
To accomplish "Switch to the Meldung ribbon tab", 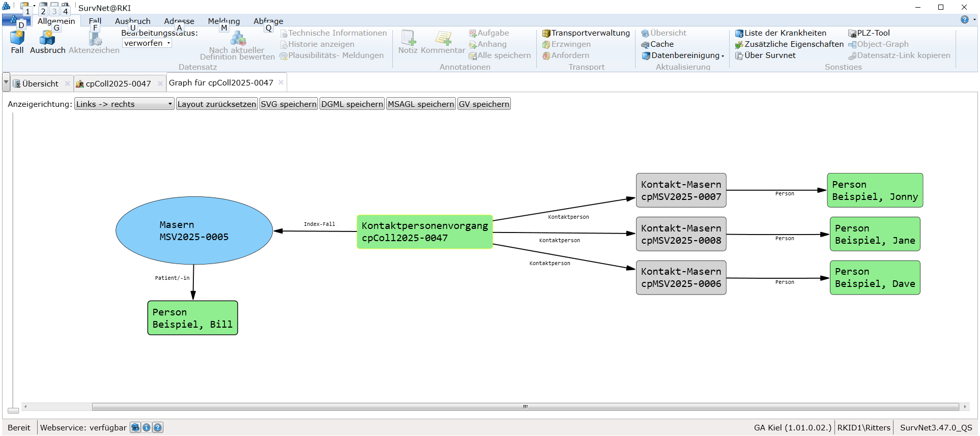I will click(223, 21).
